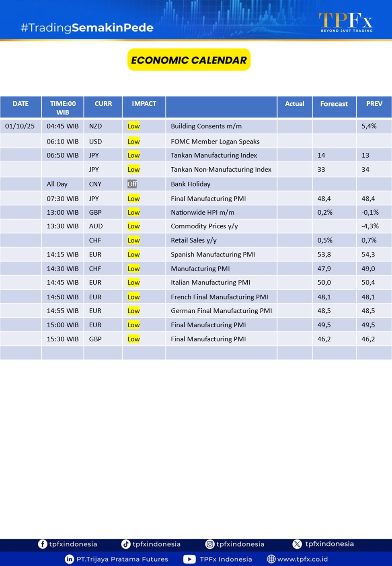Click the TPFx logo at top

coord(346,22)
